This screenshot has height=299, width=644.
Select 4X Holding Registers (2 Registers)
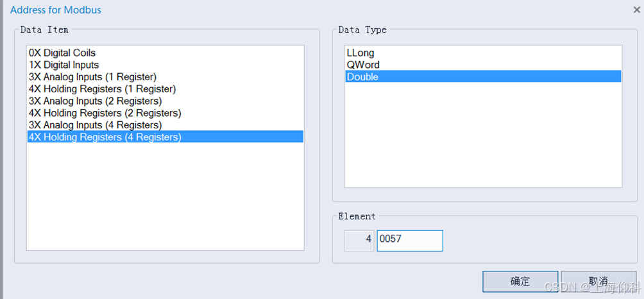pyautogui.click(x=165, y=112)
